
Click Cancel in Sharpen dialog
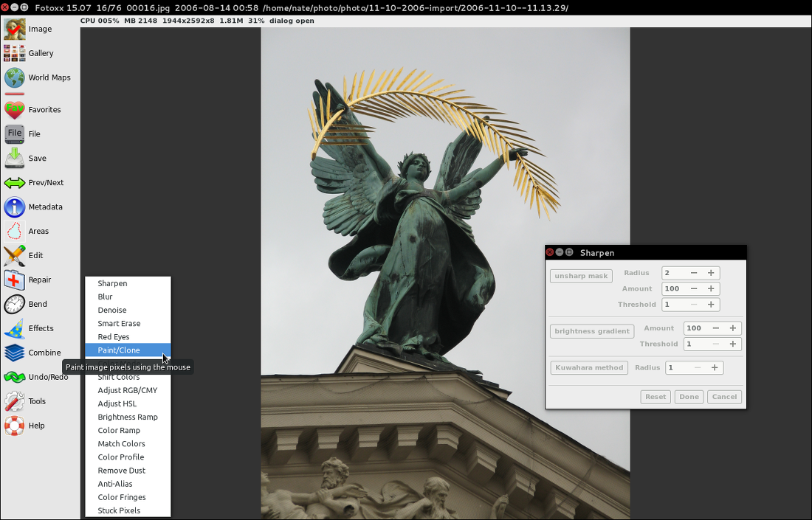click(724, 397)
